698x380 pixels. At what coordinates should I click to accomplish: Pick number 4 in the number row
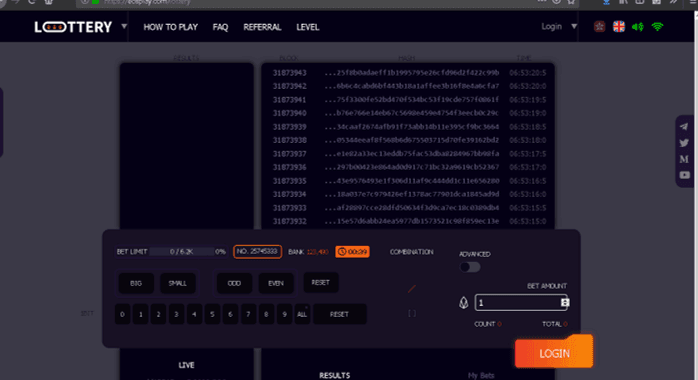tap(195, 314)
